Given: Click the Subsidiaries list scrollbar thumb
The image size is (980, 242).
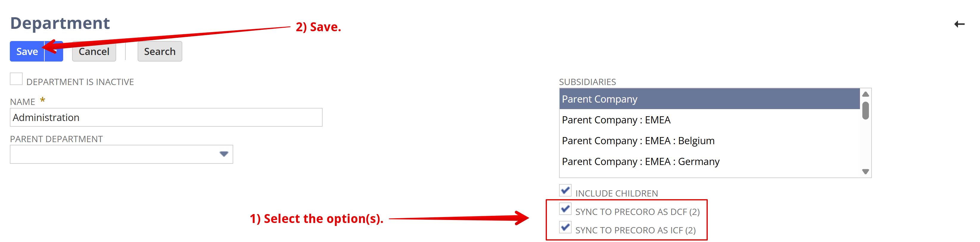Looking at the screenshot, I should click(x=865, y=111).
